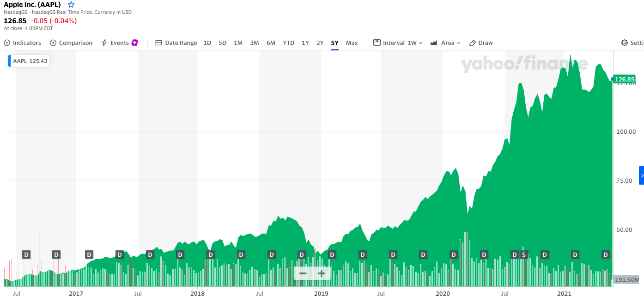Expand the Interval 1W dropdown
644x298 pixels.
click(398, 43)
